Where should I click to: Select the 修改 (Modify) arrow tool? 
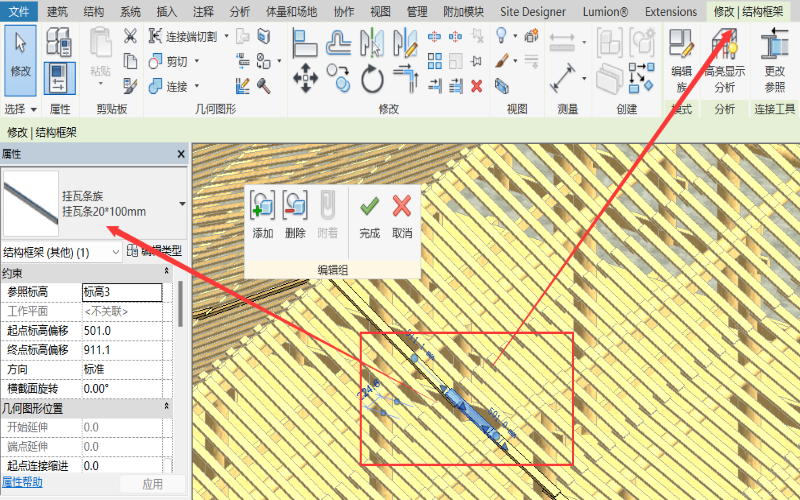20,60
